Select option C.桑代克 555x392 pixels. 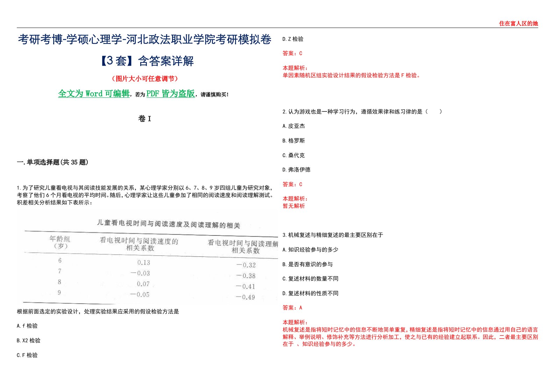point(294,155)
